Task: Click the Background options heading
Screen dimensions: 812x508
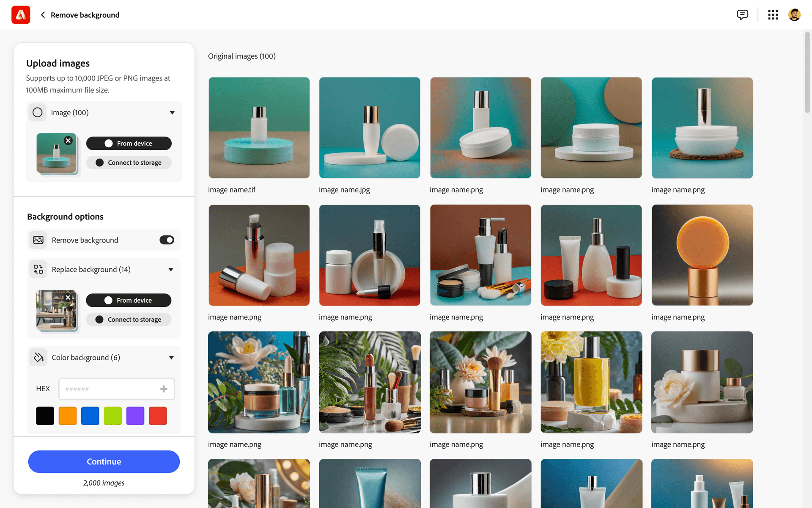Action: (65, 216)
